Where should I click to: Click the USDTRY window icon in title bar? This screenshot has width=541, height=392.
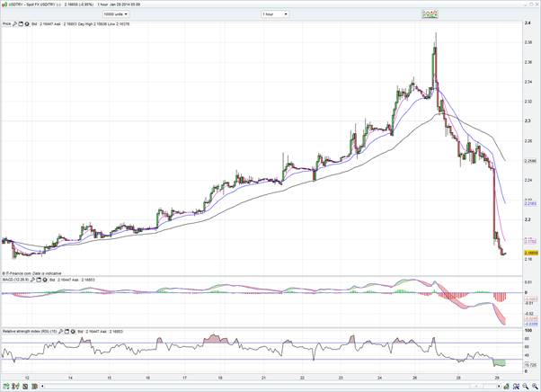[x=4, y=4]
